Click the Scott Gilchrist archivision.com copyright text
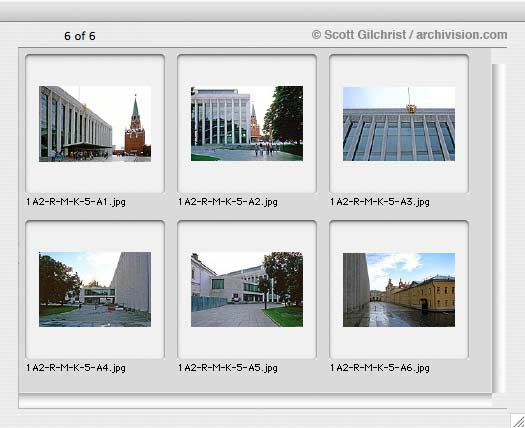This screenshot has width=525, height=428. 409,35
